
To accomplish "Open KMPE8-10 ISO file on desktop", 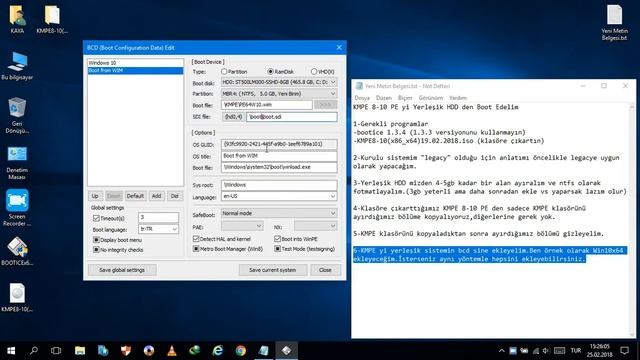I will point(17,298).
